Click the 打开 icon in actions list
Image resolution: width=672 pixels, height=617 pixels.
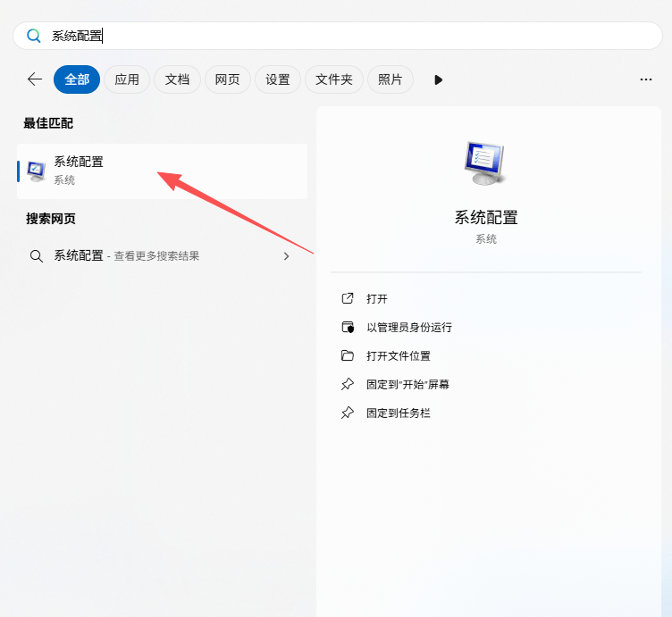pyautogui.click(x=348, y=299)
